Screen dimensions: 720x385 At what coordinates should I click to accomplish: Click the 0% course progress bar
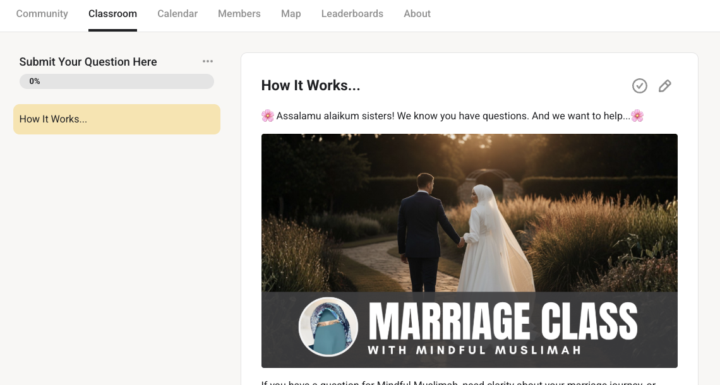pyautogui.click(x=117, y=81)
